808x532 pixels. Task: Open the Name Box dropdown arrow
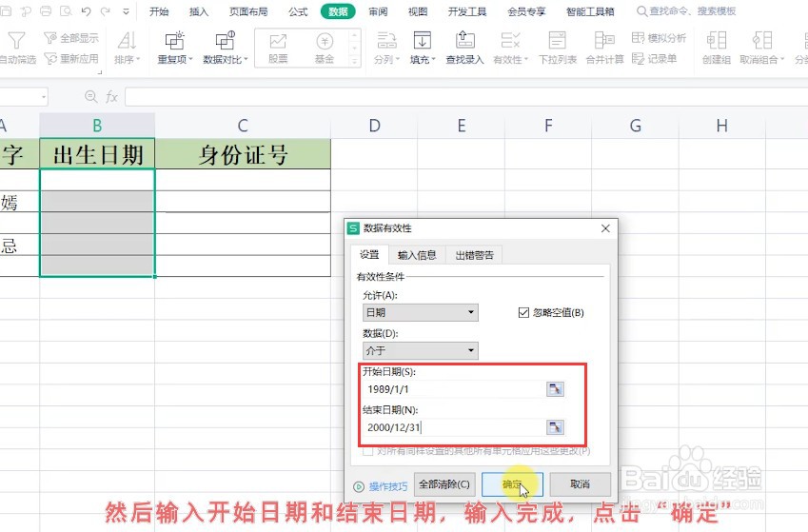44,97
